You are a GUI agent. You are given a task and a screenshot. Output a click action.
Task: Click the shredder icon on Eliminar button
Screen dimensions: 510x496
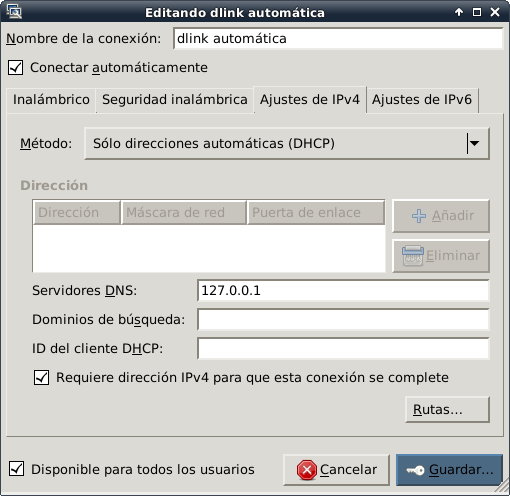pyautogui.click(x=413, y=256)
